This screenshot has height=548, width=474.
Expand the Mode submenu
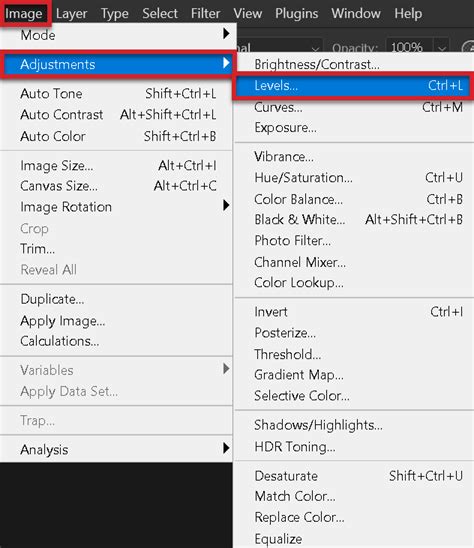[x=116, y=35]
